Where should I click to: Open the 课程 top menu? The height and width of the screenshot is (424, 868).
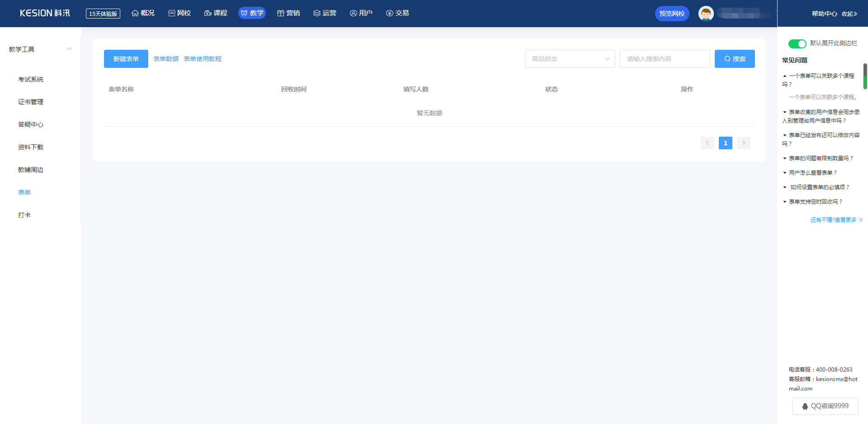point(216,13)
